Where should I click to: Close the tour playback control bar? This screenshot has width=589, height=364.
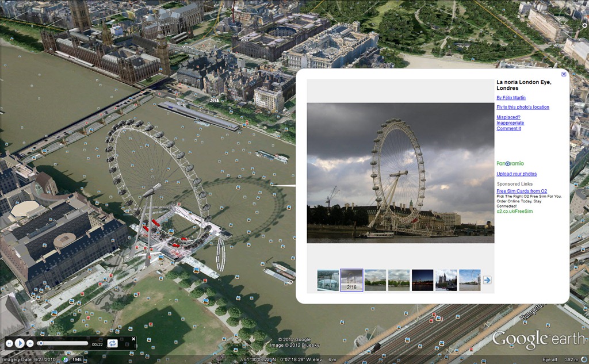(133, 339)
